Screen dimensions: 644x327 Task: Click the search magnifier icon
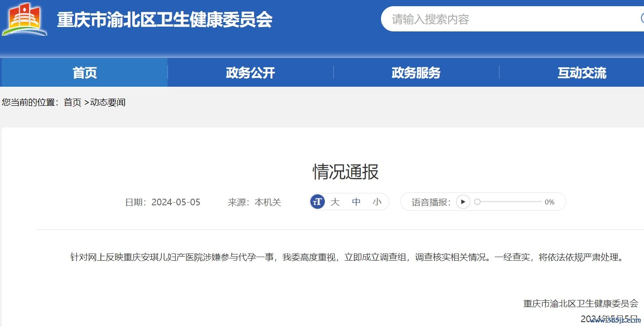(x=642, y=18)
